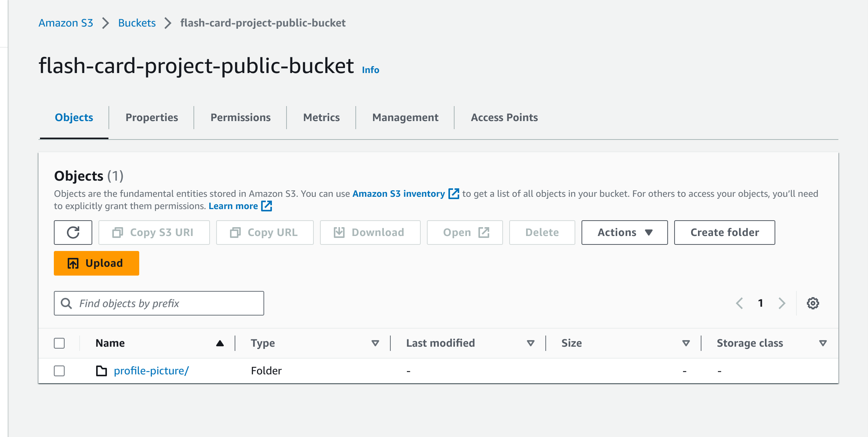The image size is (868, 437).
Task: Switch to the Permissions tab
Action: pyautogui.click(x=240, y=117)
